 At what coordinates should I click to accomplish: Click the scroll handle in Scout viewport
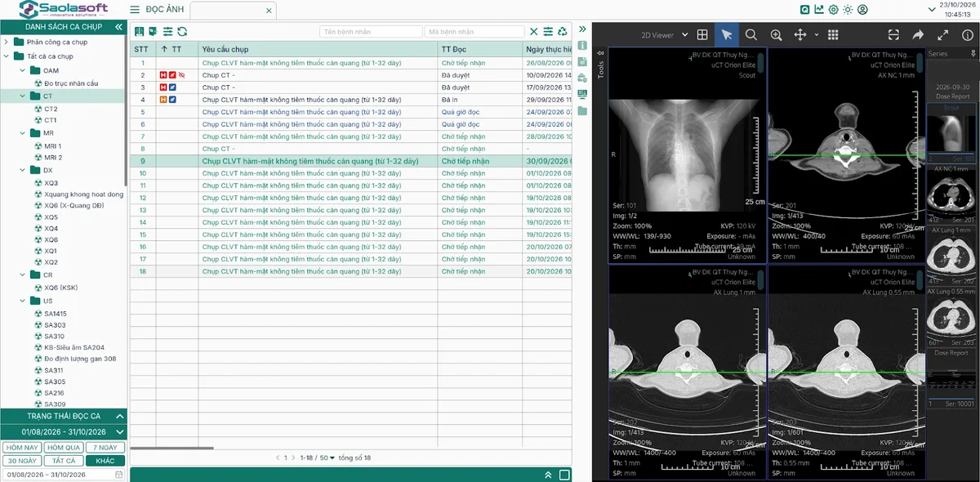pyautogui.click(x=761, y=62)
